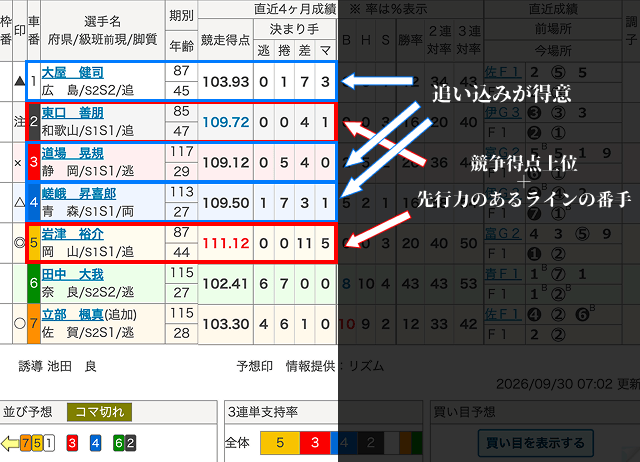Click the 買い目を表示する button
Viewport: 640px width, 462px height.
pyautogui.click(x=535, y=443)
